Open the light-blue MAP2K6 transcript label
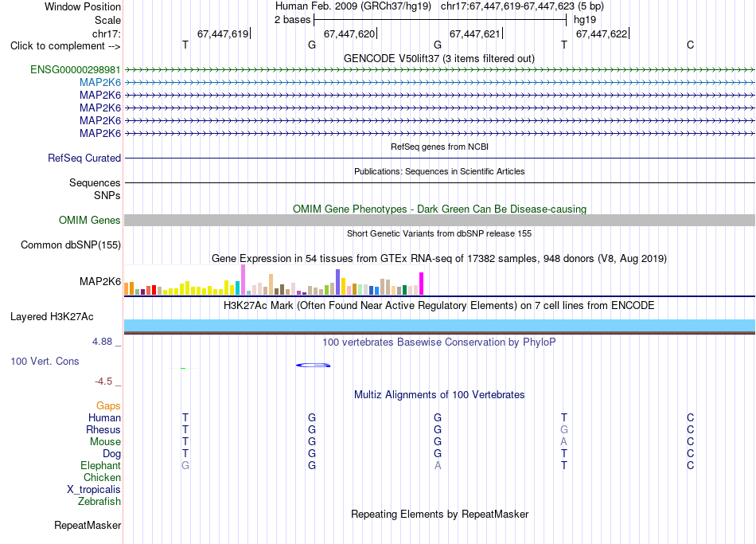The height and width of the screenshot is (544, 756). [x=100, y=83]
